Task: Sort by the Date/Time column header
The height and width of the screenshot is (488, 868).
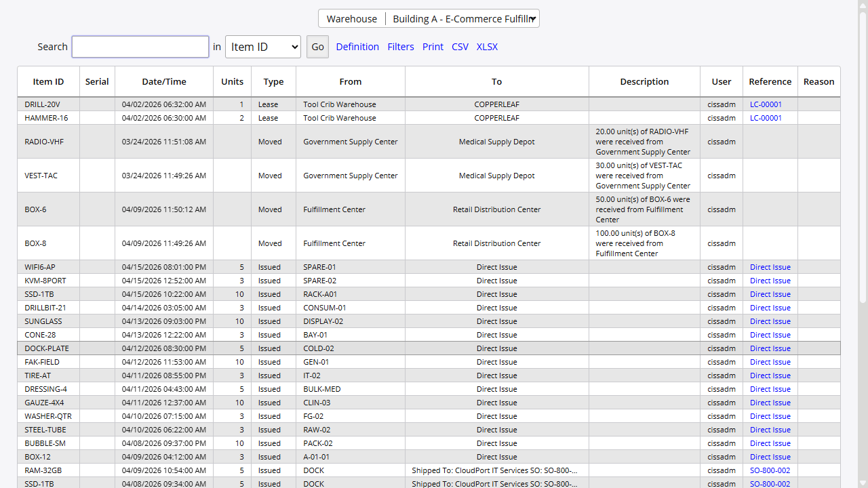Action: click(x=163, y=81)
